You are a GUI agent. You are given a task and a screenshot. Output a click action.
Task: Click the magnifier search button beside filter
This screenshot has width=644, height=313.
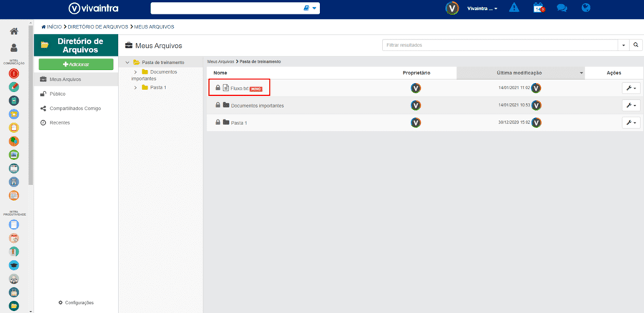[636, 45]
